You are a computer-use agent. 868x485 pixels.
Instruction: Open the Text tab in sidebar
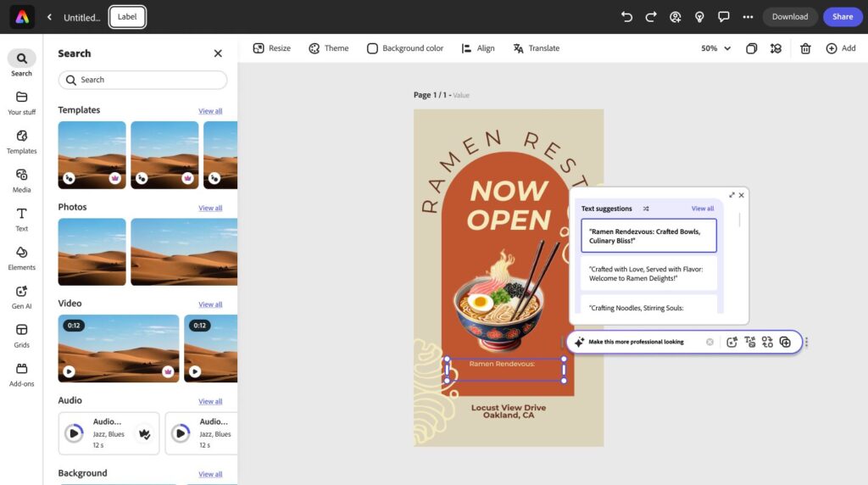[22, 219]
